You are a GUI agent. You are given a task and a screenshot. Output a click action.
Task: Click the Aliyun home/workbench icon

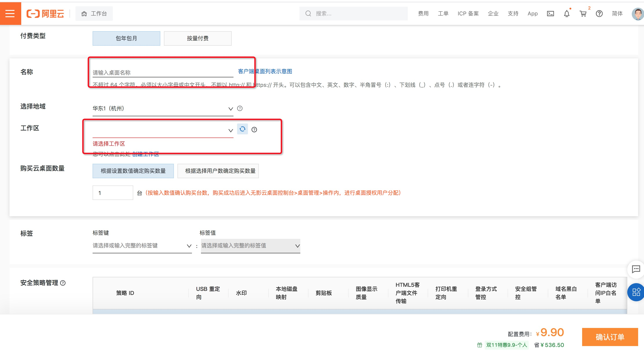(x=84, y=13)
